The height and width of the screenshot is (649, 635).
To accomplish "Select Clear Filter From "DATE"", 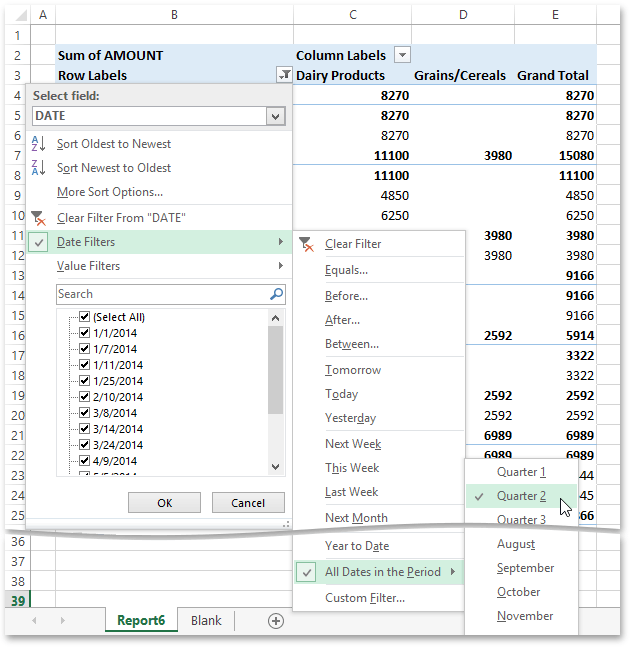I will (x=121, y=218).
